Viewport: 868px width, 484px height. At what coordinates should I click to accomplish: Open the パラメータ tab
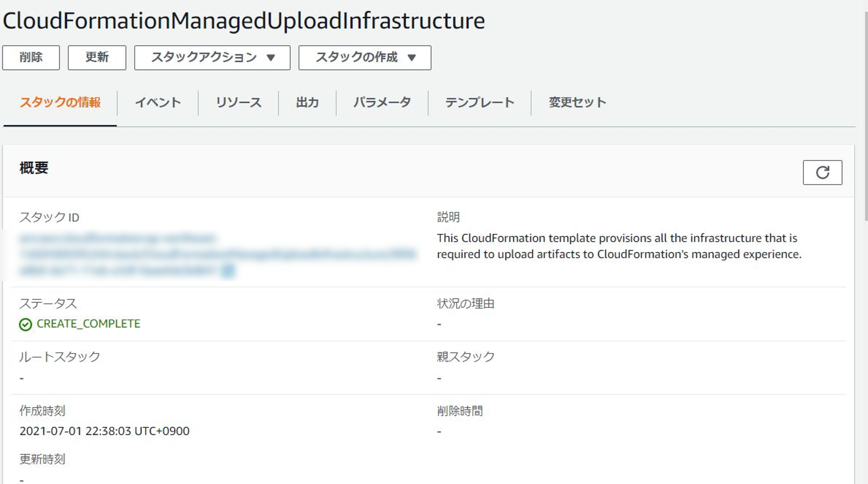(382, 102)
